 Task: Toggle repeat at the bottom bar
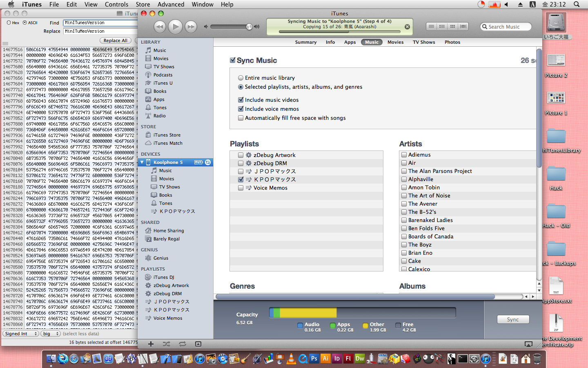[182, 344]
